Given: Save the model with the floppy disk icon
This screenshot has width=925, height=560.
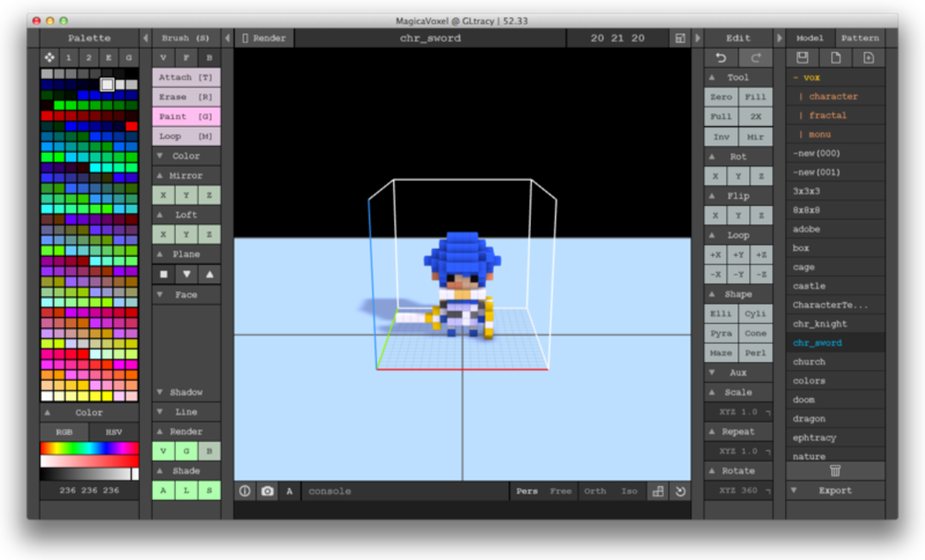Looking at the screenshot, I should click(x=803, y=58).
